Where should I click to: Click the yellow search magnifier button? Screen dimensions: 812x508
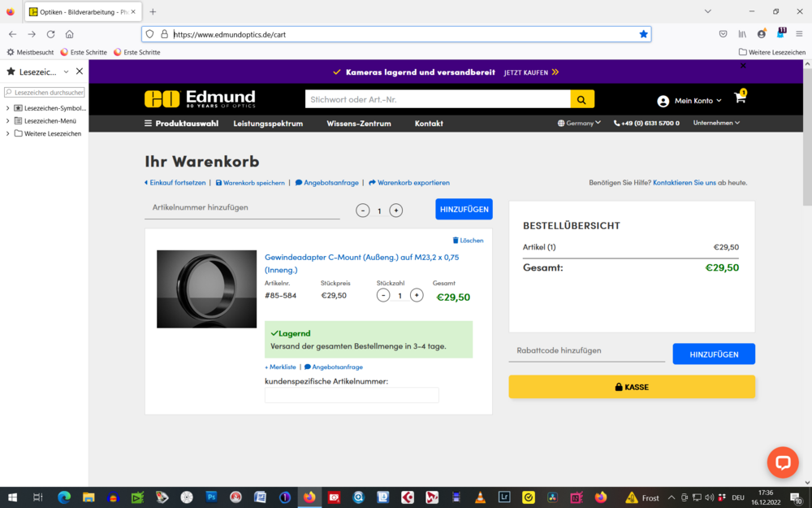pyautogui.click(x=582, y=99)
